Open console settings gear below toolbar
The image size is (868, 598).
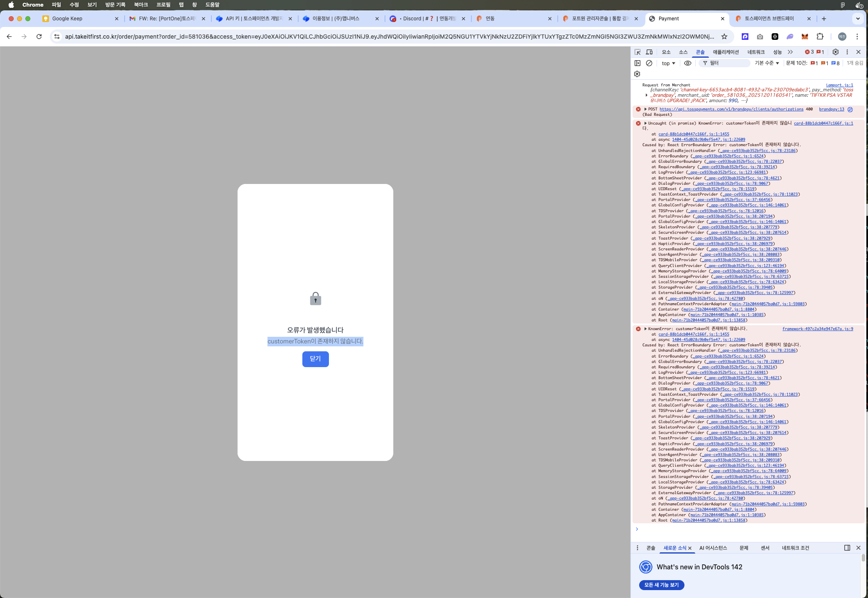point(637,74)
